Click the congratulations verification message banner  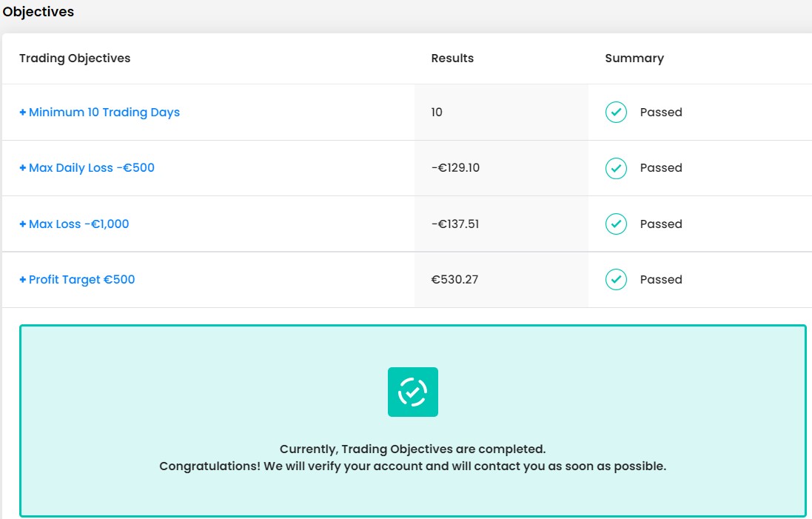click(x=413, y=458)
